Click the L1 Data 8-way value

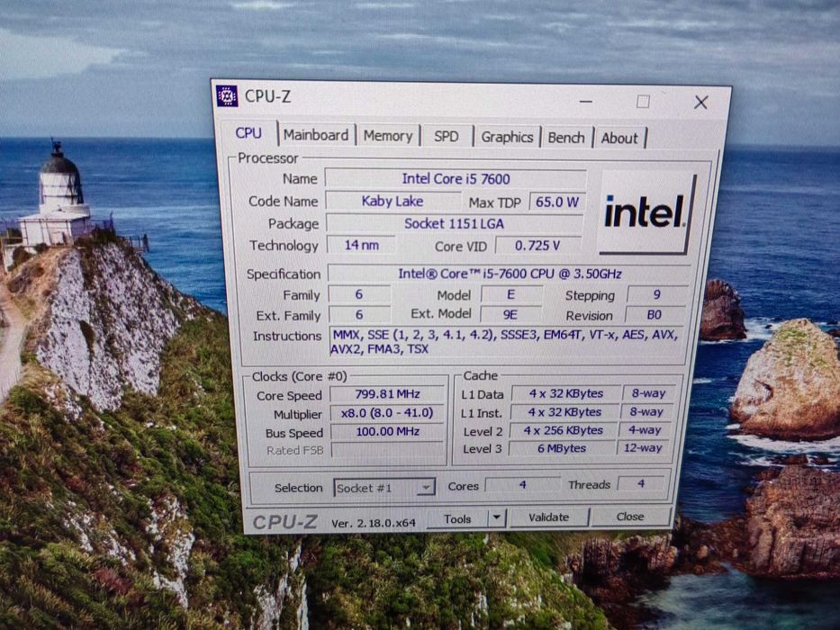(648, 393)
